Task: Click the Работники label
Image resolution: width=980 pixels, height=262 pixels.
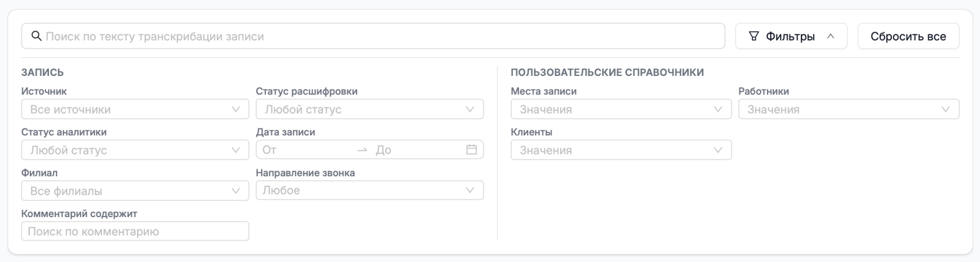Action: (764, 91)
